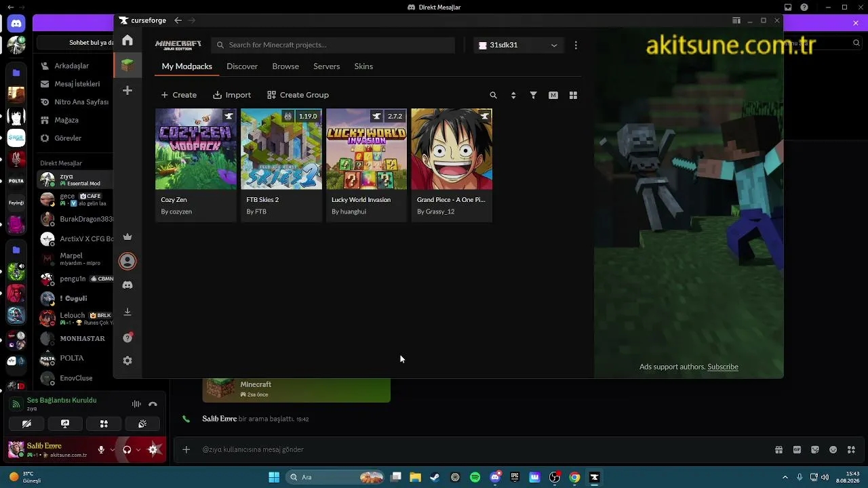Viewport: 868px width, 488px height.
Task: Search modpacks with the magnifier icon
Action: 493,96
